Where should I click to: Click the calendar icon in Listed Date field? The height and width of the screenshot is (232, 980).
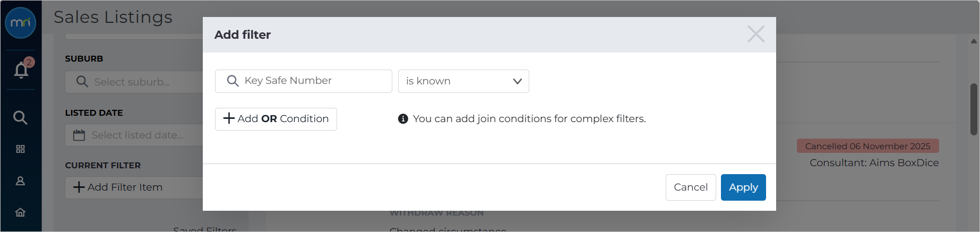coord(79,135)
